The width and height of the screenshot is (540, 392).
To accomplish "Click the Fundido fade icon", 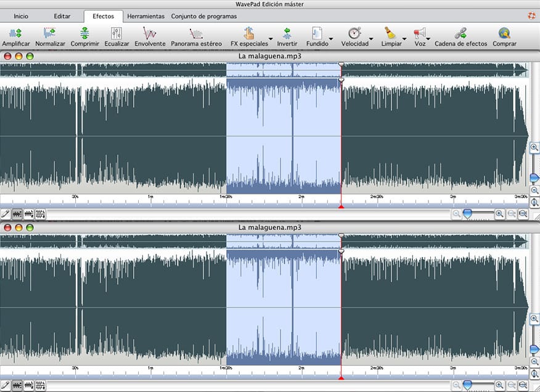I will (317, 33).
